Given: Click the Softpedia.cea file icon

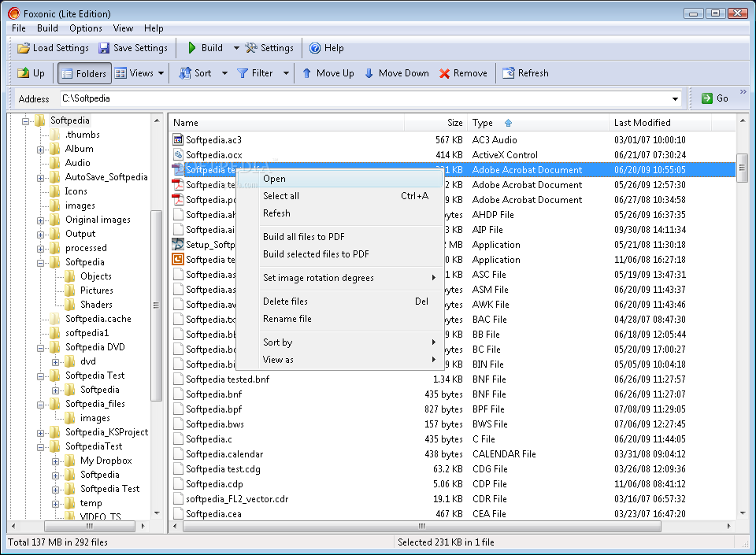Looking at the screenshot, I should tap(178, 513).
